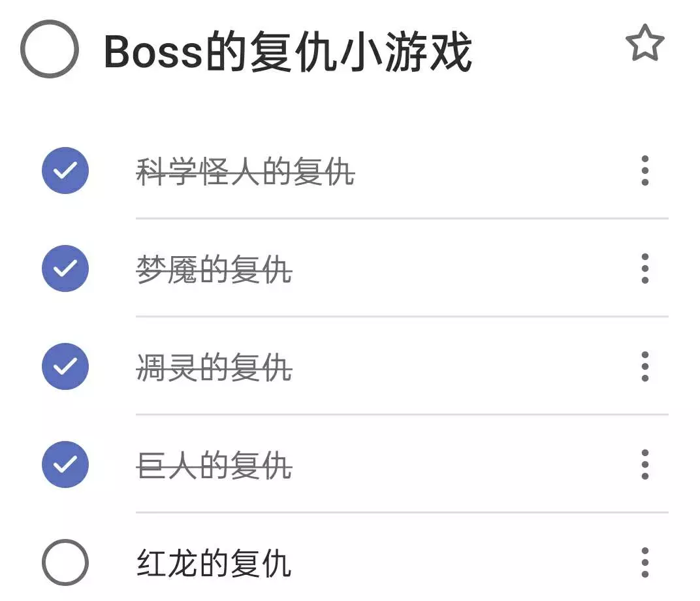Show more options for 凋灵的复仇
This screenshot has width=700, height=601.
coord(644,366)
